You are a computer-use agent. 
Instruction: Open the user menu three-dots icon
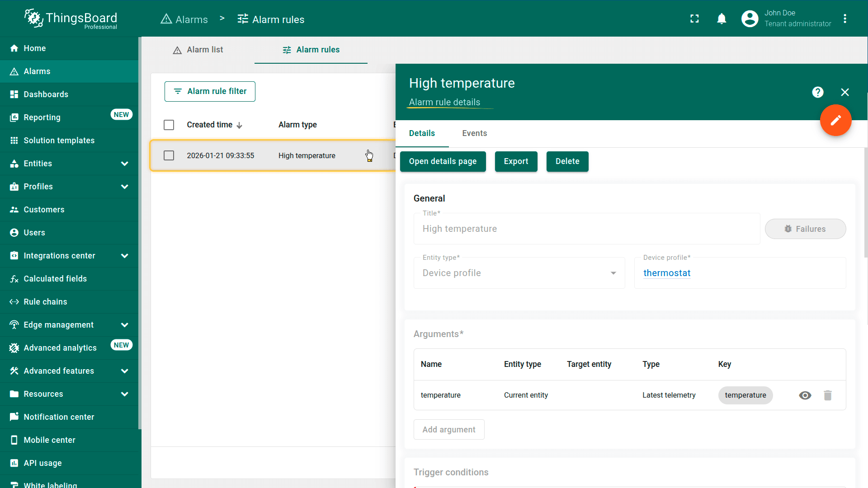pos(844,19)
